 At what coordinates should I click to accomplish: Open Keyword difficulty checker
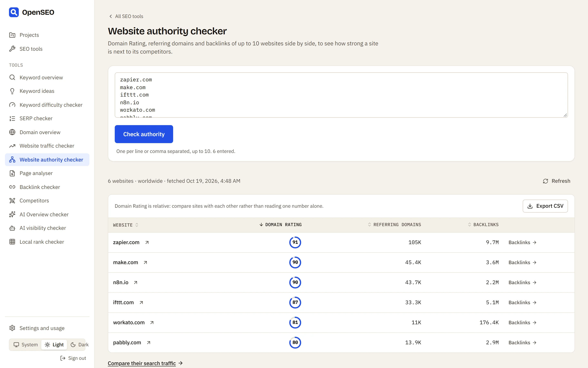(x=47, y=105)
